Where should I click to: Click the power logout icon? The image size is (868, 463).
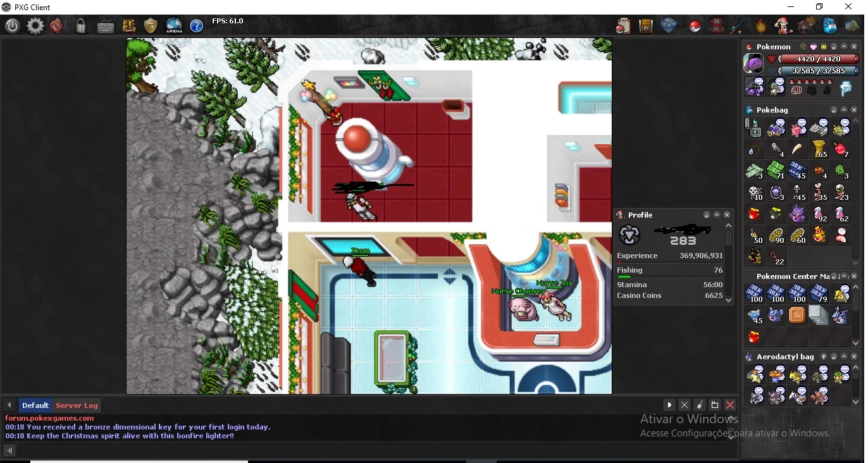pos(13,26)
